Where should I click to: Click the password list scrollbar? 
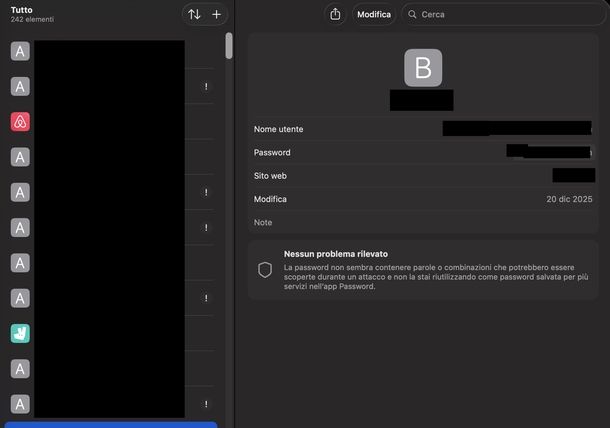tap(229, 45)
